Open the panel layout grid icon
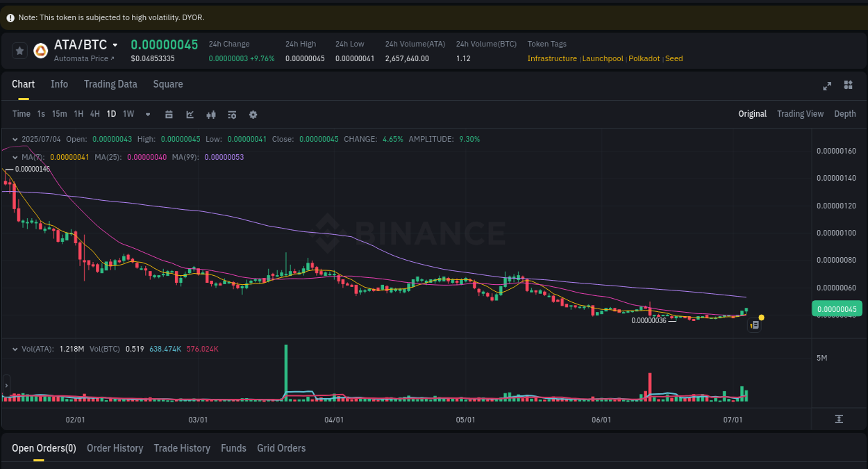 click(848, 85)
